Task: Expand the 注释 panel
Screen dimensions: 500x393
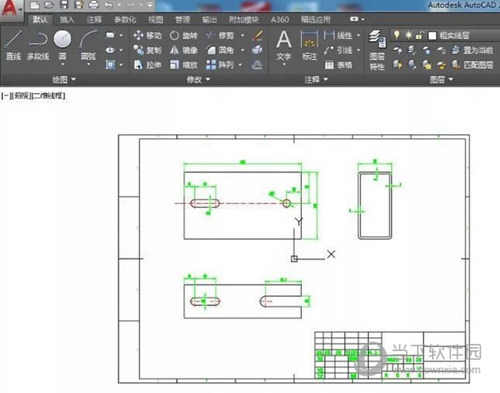Action: pyautogui.click(x=316, y=79)
